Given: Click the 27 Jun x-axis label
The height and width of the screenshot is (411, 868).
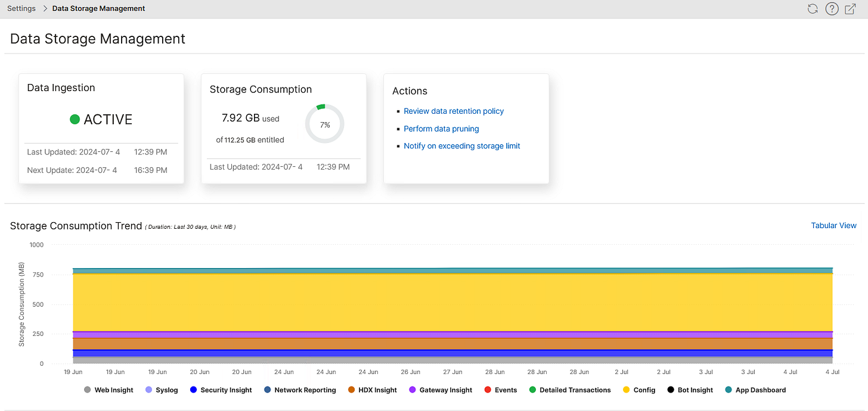Looking at the screenshot, I should click(452, 372).
